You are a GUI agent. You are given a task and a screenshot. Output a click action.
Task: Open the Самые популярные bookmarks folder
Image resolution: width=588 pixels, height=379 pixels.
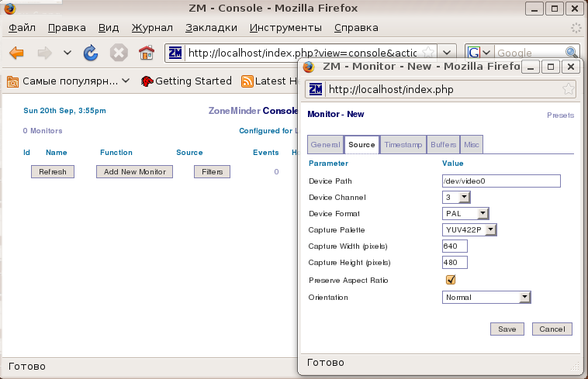(x=68, y=81)
